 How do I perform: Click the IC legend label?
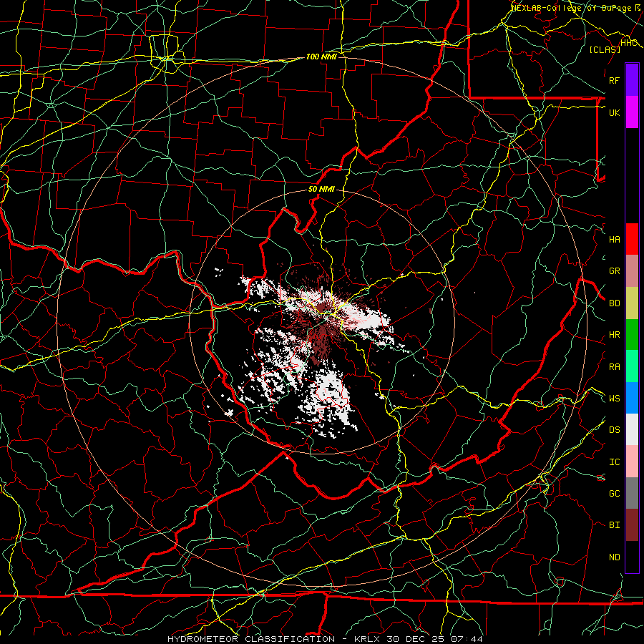pyautogui.click(x=615, y=462)
